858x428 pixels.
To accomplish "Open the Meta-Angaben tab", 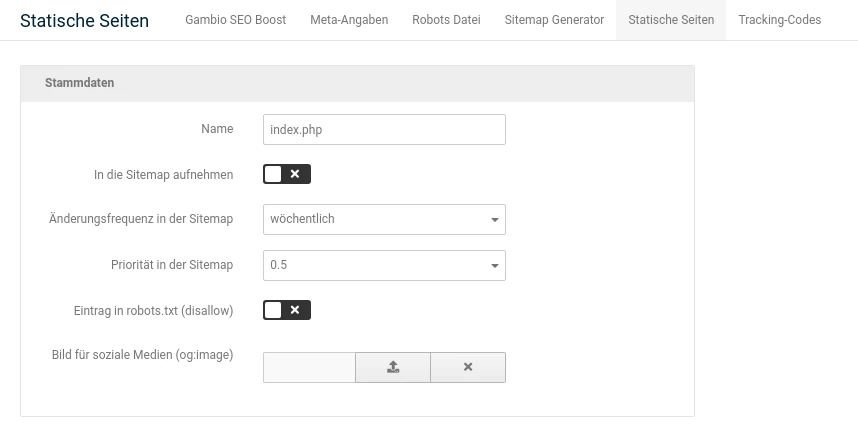I will 349,20.
